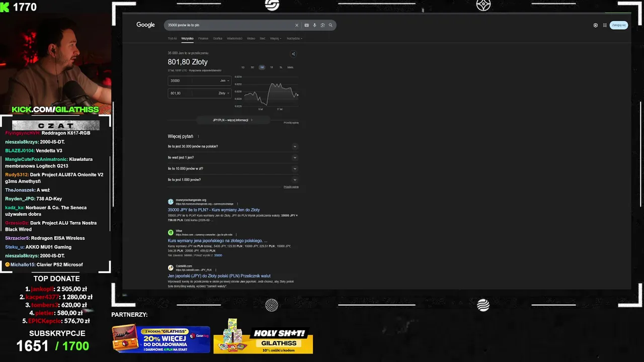Open the on-screen keyboard icon in search bar
644x362 pixels.
[306, 25]
